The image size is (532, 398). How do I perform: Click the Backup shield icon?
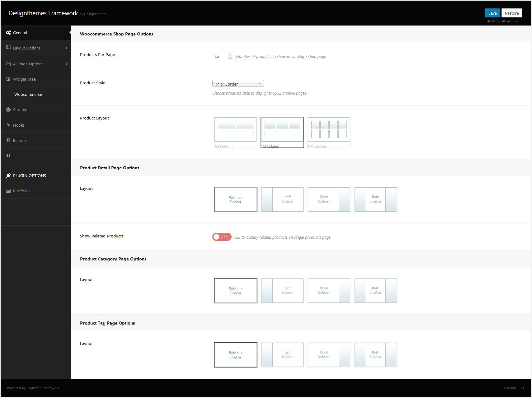coord(8,140)
